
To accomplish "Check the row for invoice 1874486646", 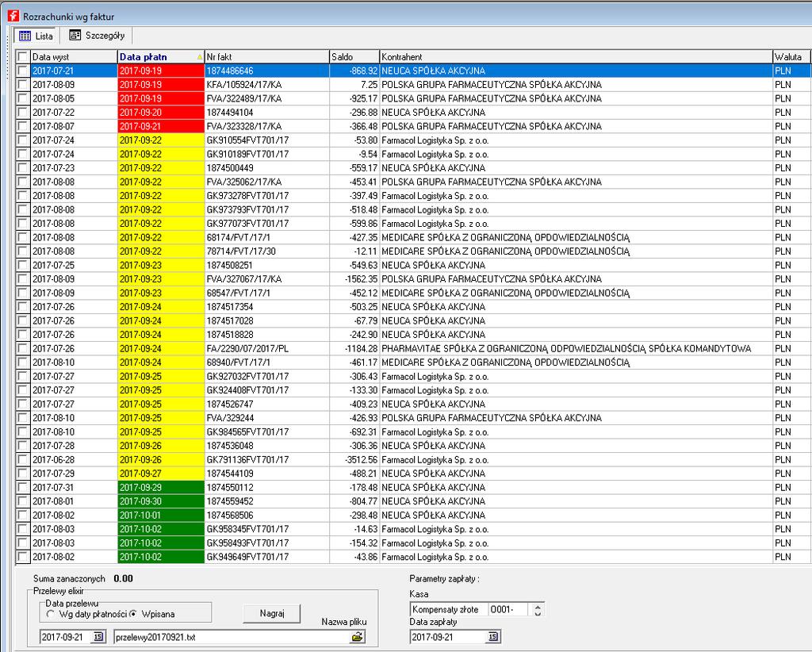I will click(x=22, y=71).
